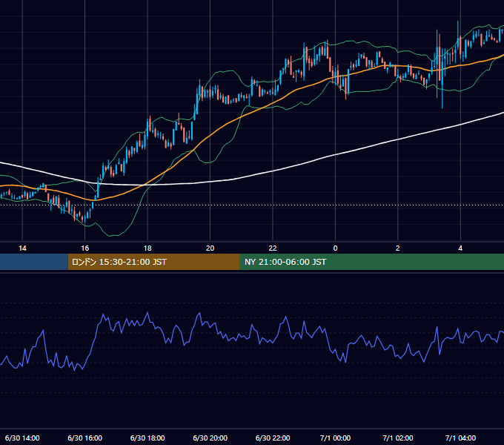Click the '14' hour label on price chart axis
504x445 pixels.
[22, 248]
